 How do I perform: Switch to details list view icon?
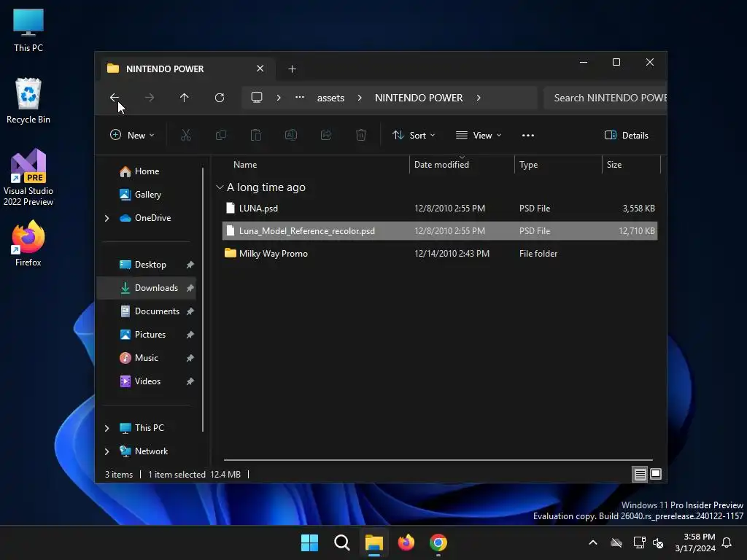click(x=640, y=474)
